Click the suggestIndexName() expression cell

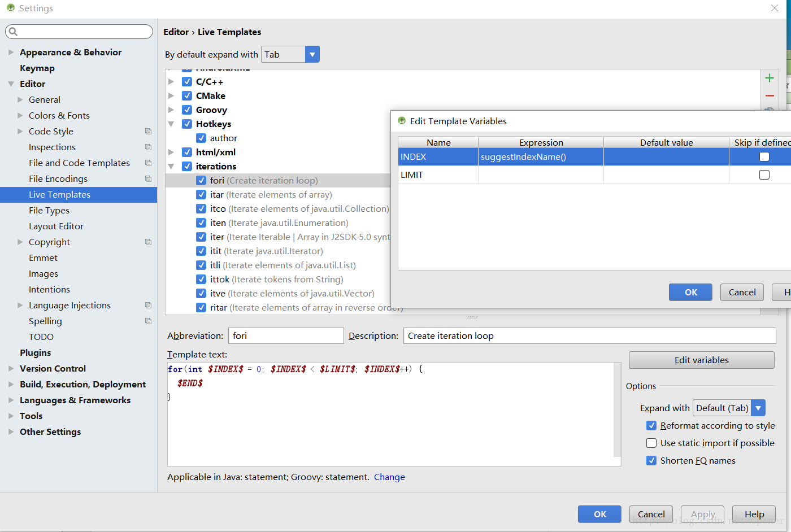click(541, 156)
